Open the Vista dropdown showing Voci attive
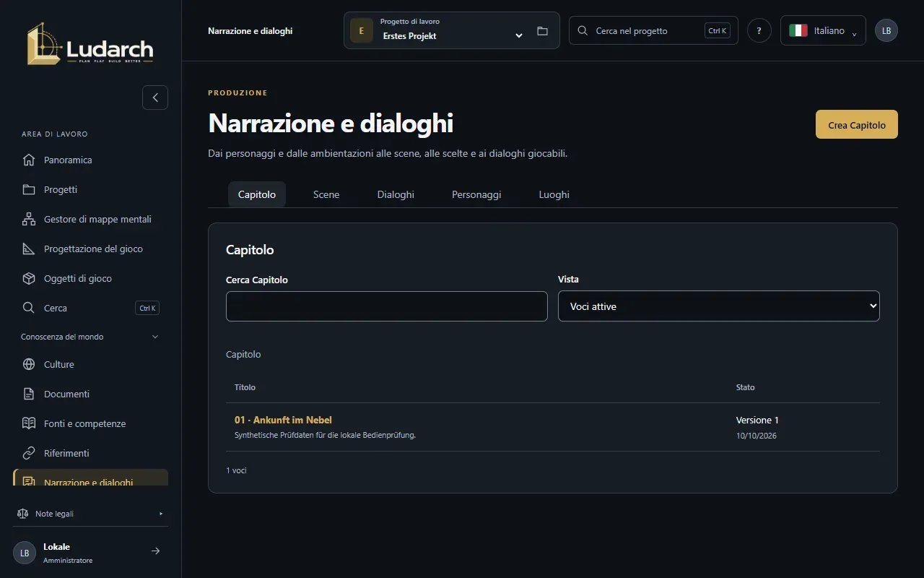Viewport: 924px width, 578px height. pos(719,306)
